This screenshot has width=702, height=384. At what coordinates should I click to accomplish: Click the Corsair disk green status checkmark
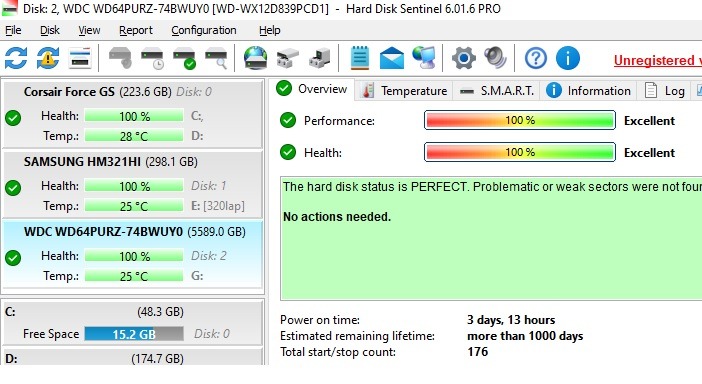click(x=13, y=118)
